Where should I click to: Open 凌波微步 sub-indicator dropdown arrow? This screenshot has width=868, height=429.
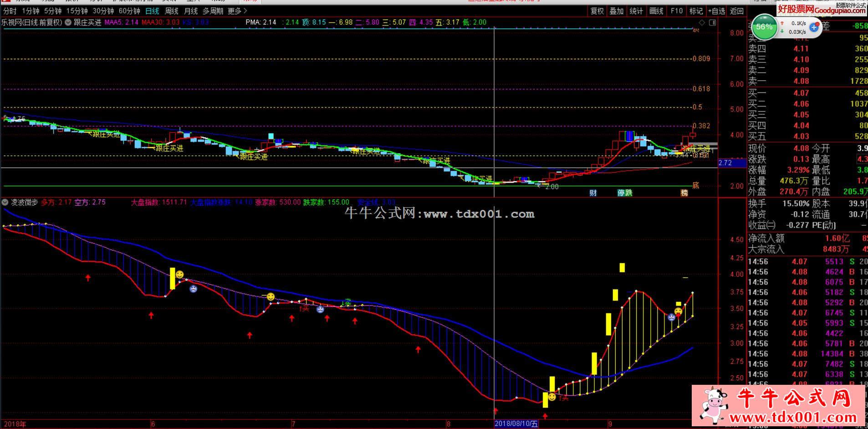(x=5, y=202)
